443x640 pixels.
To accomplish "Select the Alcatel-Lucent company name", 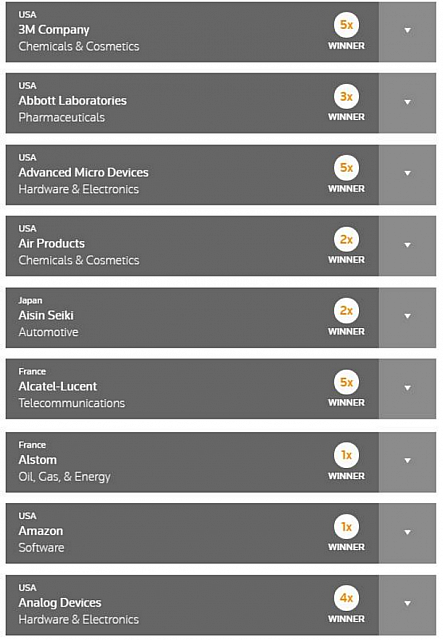I will point(58,387).
